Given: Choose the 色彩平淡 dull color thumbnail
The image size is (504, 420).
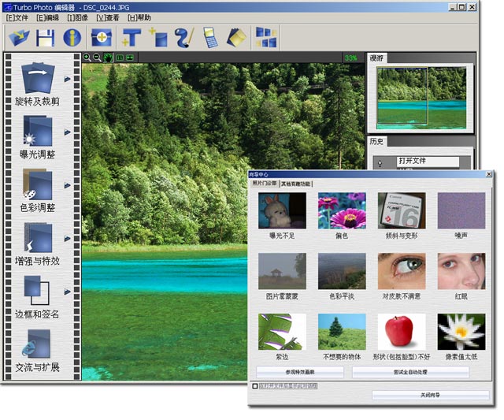Looking at the screenshot, I should point(342,271).
